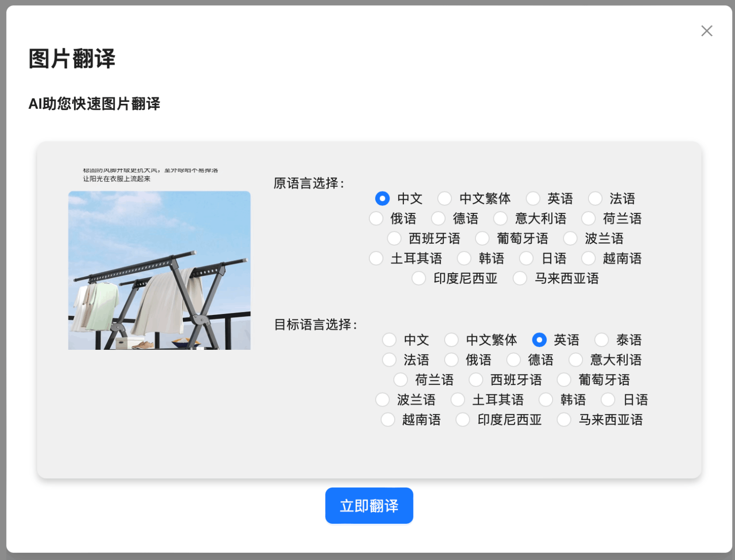Click the 立即翻译 button

tap(369, 505)
